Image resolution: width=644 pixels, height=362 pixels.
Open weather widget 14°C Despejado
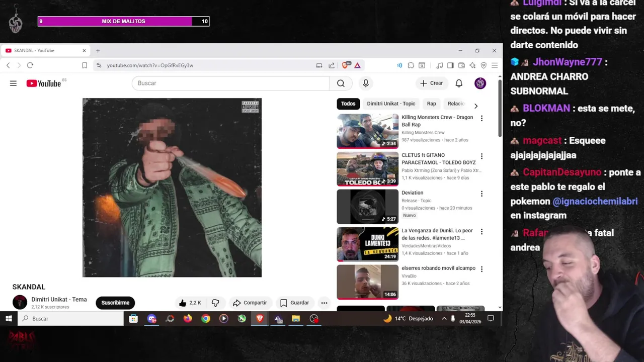click(x=408, y=318)
